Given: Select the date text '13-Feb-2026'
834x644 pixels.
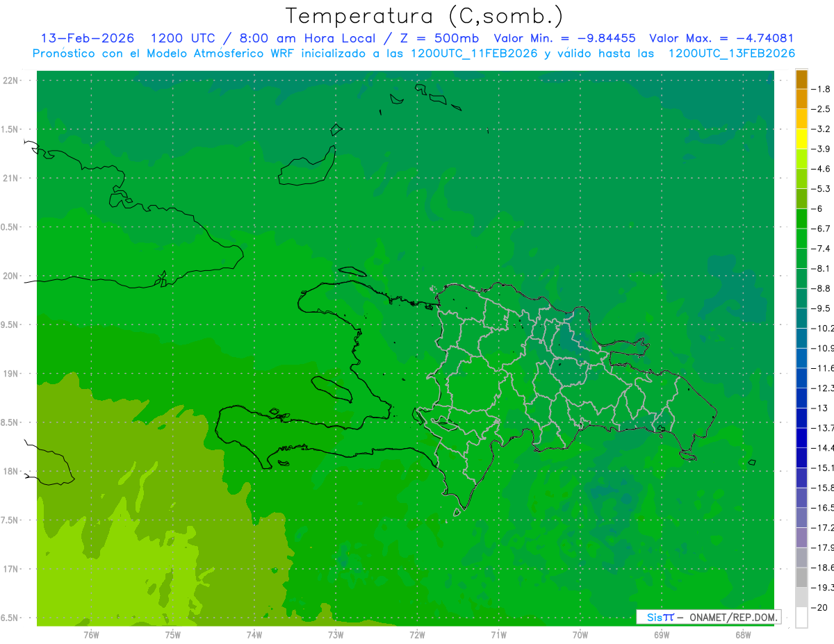Looking at the screenshot, I should tap(88, 38).
